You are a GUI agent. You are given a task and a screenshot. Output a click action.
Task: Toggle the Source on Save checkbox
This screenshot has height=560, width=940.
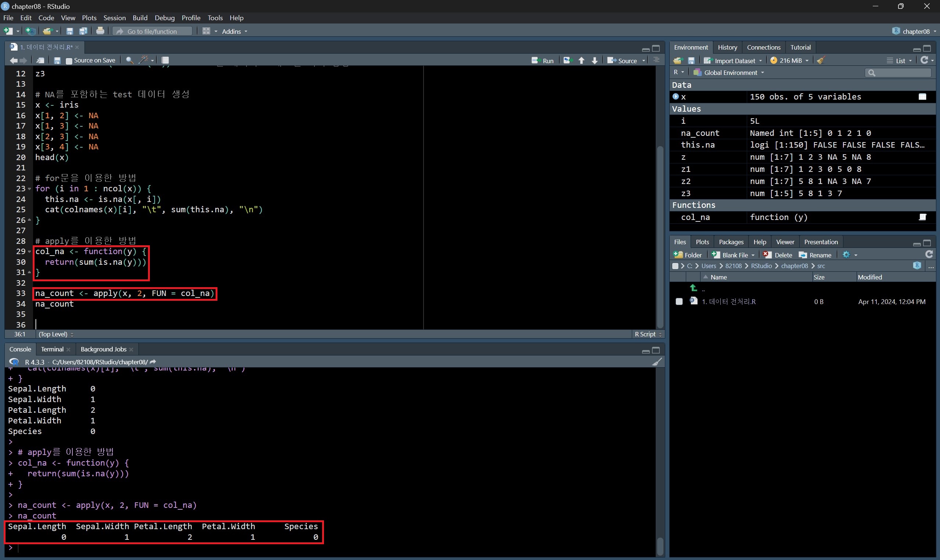[x=69, y=61]
